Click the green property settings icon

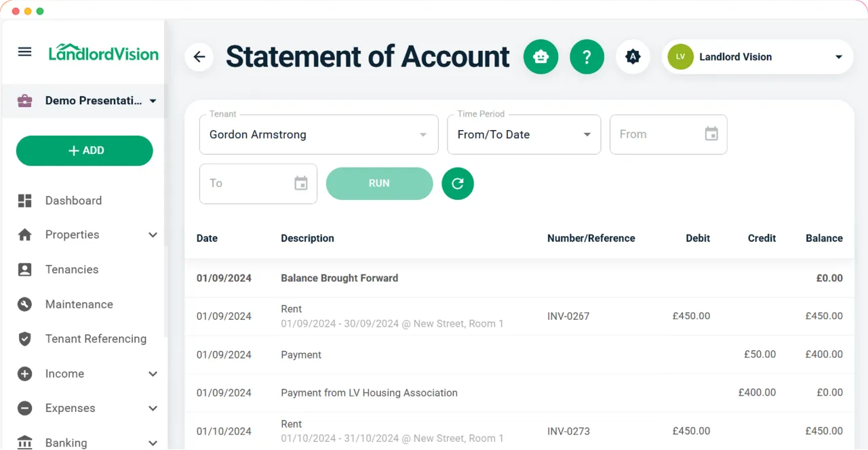(x=540, y=57)
